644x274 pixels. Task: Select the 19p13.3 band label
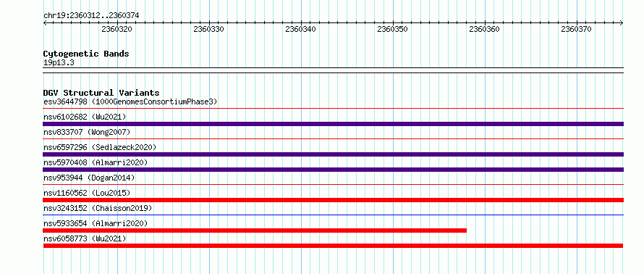[x=59, y=63]
